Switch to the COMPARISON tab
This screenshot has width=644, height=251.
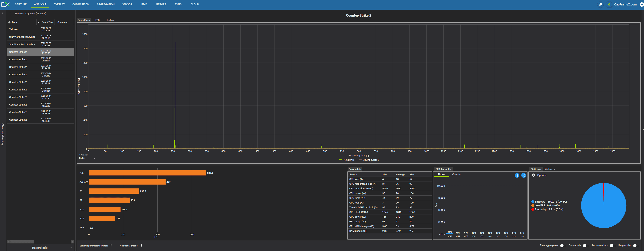pos(80,5)
